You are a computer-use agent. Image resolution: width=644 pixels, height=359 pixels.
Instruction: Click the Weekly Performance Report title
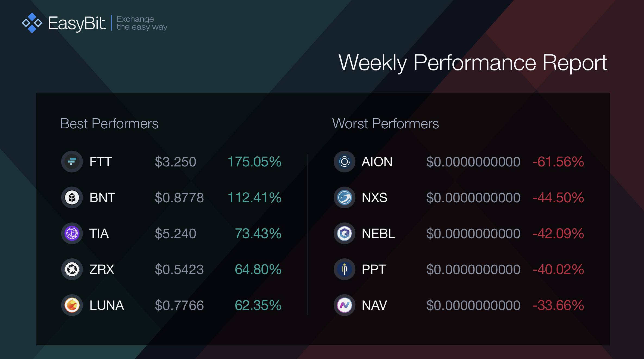(x=473, y=63)
